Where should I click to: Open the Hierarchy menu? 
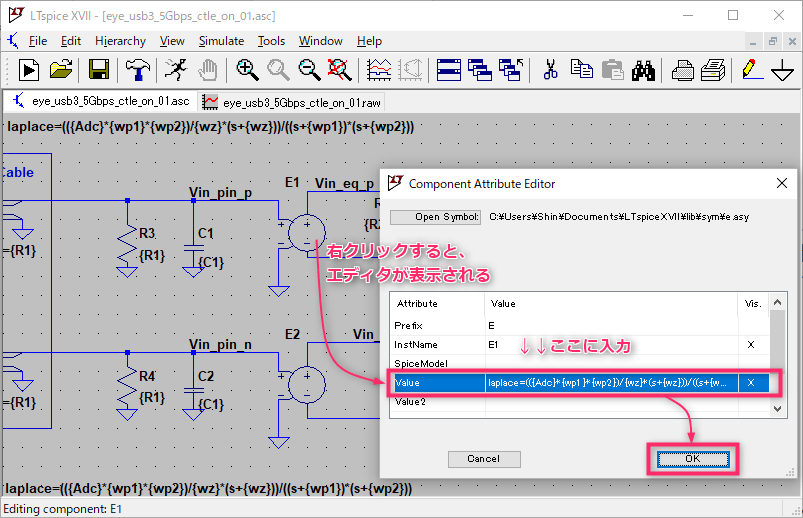pos(120,41)
